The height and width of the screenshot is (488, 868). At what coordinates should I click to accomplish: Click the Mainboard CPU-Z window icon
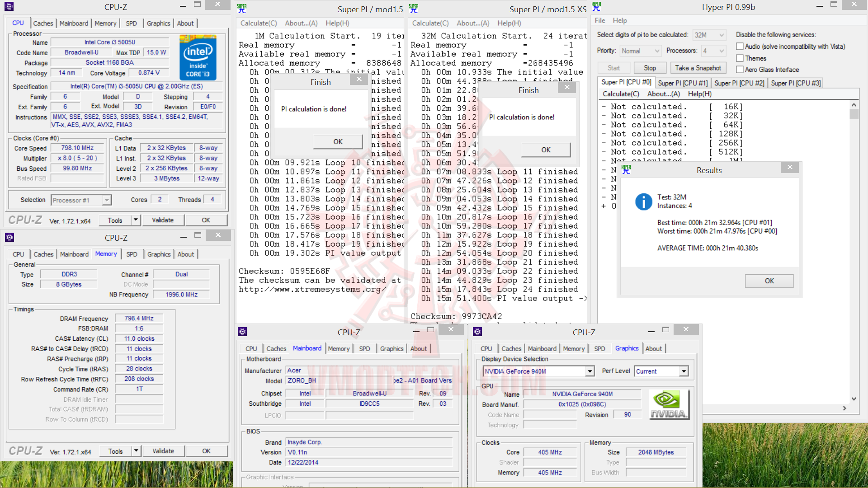242,332
